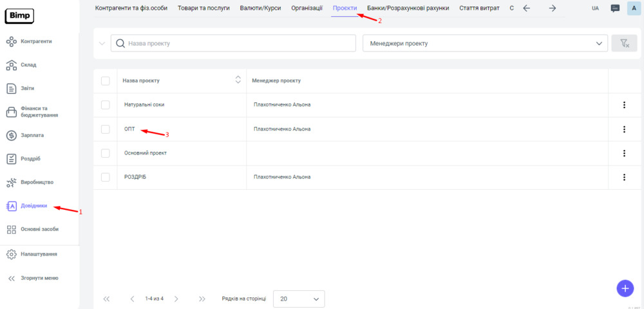644x309 pixels.
Task: Open three-dot menu for РОЗДРІБ row
Action: point(624,177)
